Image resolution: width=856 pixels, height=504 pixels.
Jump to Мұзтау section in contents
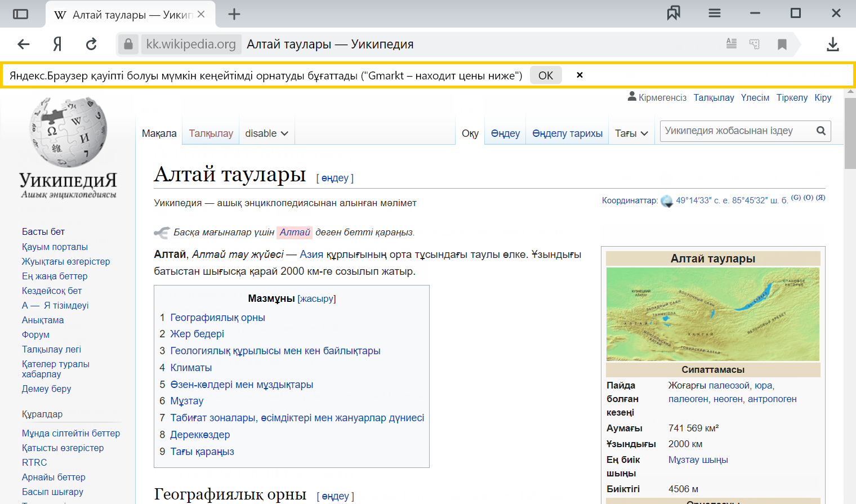tap(187, 401)
